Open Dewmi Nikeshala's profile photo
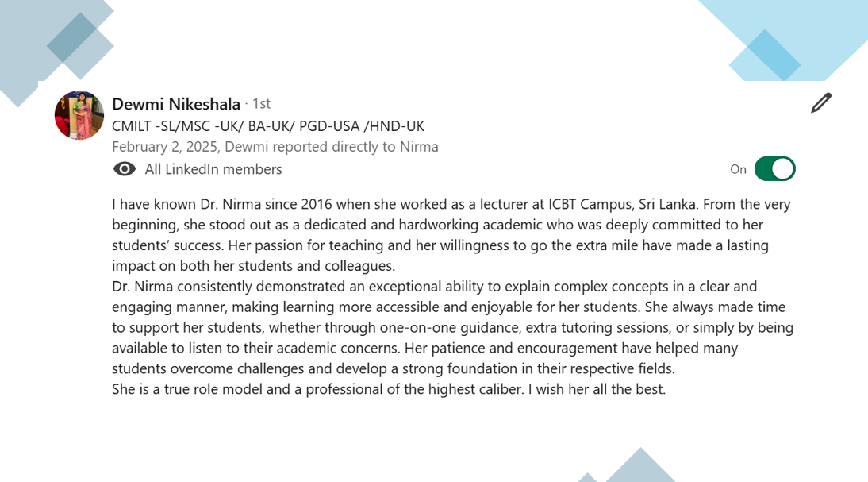868x482 pixels. coord(79,115)
